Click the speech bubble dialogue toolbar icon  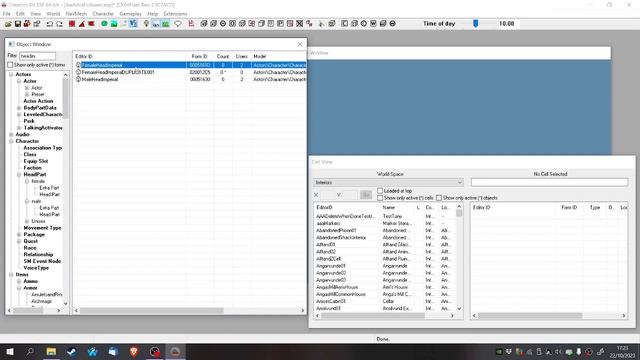coord(178,24)
